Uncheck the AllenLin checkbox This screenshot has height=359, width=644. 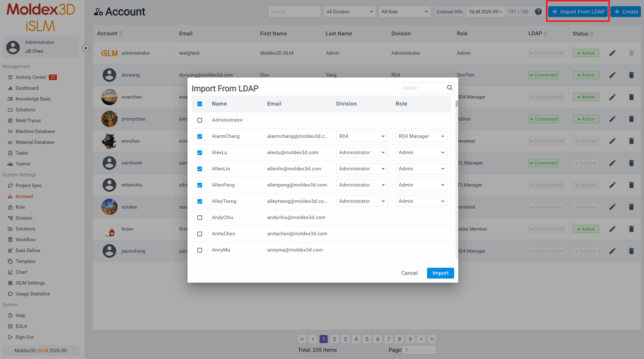tap(199, 169)
